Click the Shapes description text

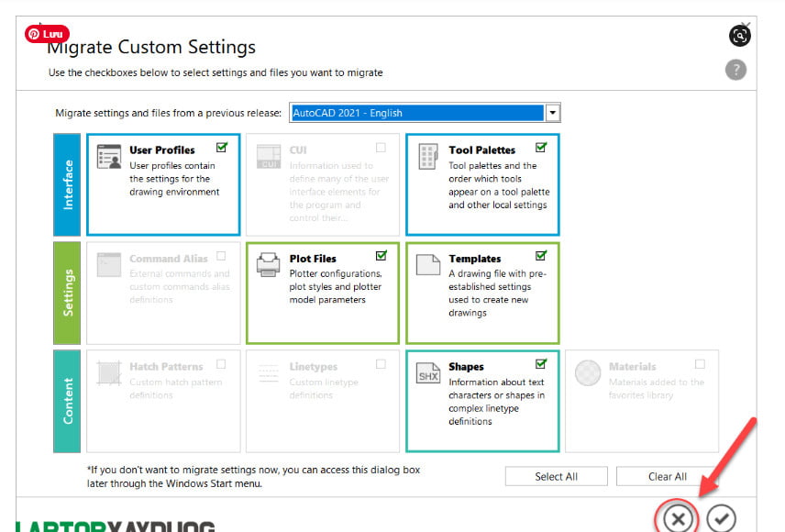pos(497,402)
